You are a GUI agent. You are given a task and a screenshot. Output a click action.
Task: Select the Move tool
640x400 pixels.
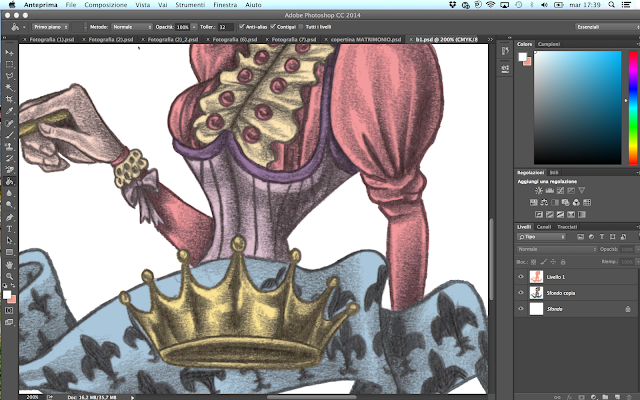coord(9,53)
